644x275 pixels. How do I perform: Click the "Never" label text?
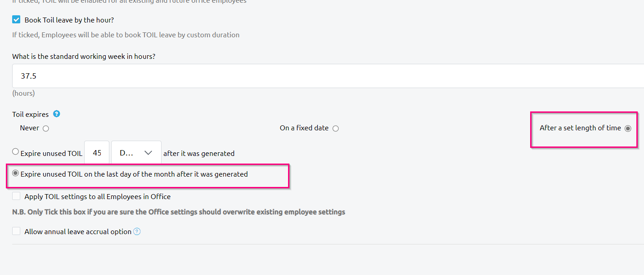(x=30, y=128)
